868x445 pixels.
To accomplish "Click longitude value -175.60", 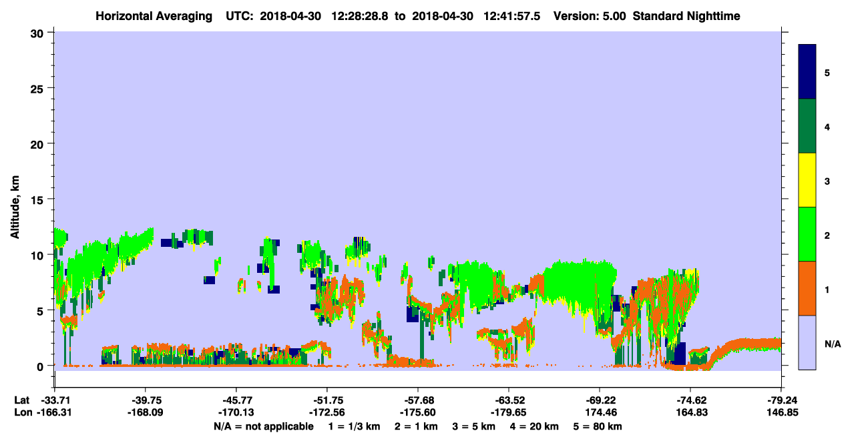I will (418, 413).
